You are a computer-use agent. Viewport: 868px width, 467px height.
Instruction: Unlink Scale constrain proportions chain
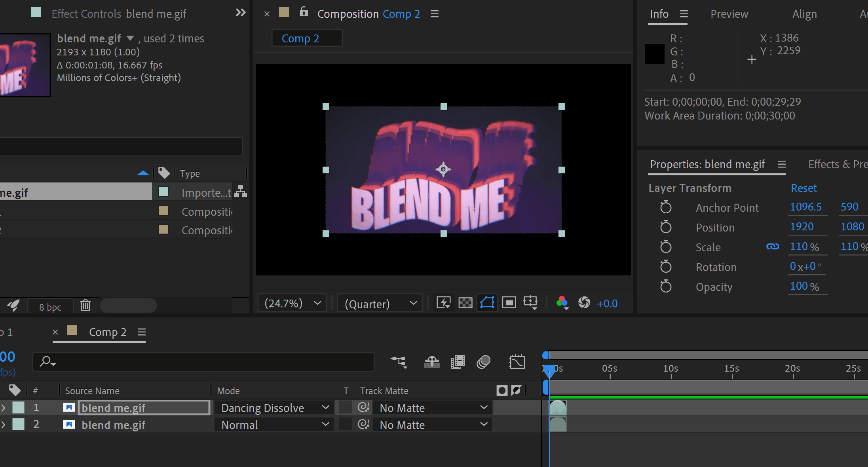(773, 247)
